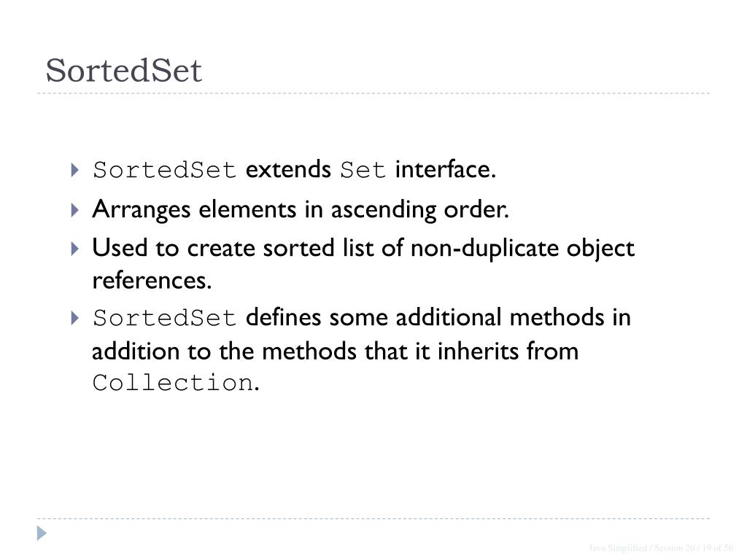Click the dotted line under the title
This screenshot has height=560, width=747.
[x=373, y=93]
